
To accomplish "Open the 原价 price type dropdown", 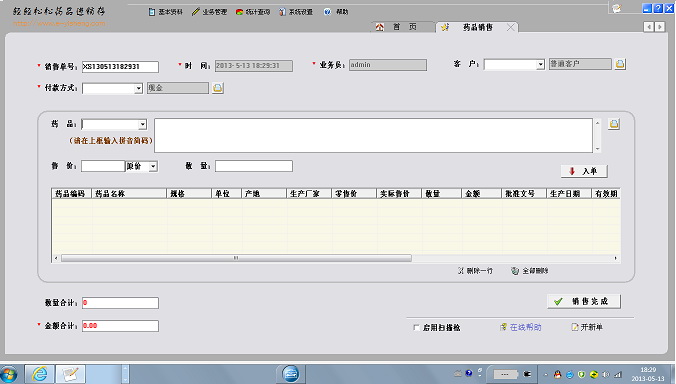I will 153,166.
